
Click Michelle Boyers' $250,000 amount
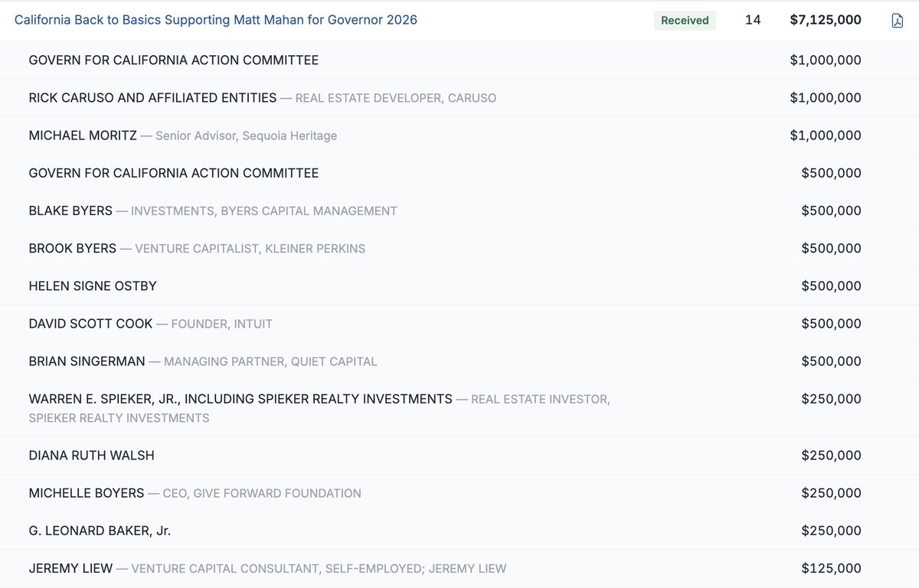pyautogui.click(x=831, y=492)
